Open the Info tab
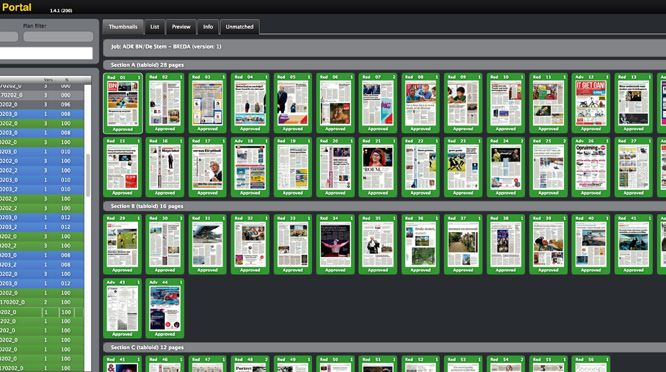The height and width of the screenshot is (372, 666). coord(208,27)
